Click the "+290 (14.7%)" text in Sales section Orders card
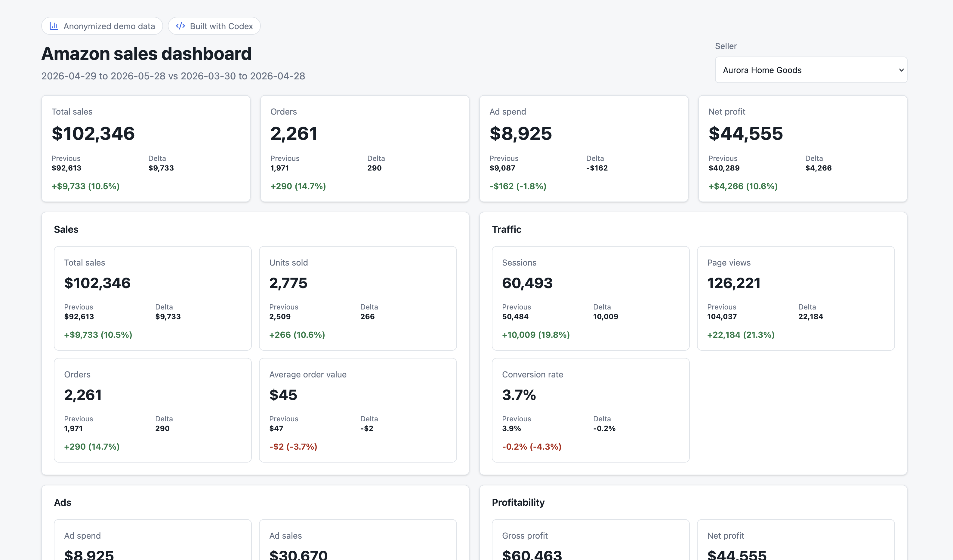This screenshot has height=560, width=953. coord(92,447)
